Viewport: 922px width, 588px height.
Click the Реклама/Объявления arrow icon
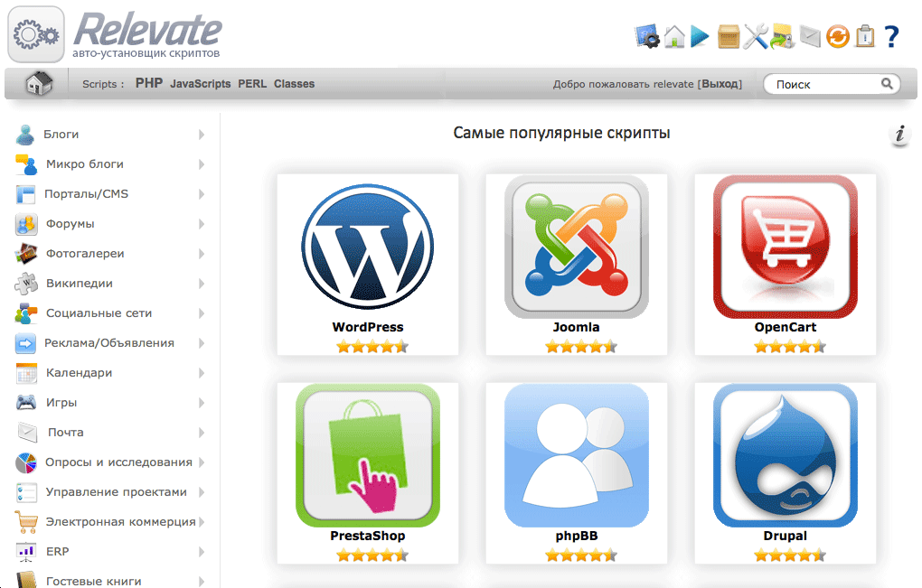coord(25,343)
